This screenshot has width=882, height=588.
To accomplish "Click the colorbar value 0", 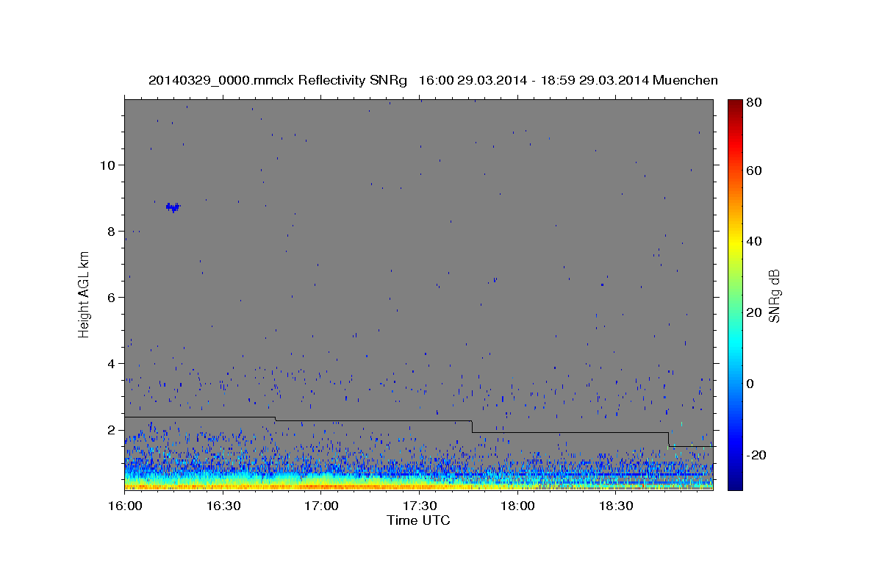I will click(750, 384).
